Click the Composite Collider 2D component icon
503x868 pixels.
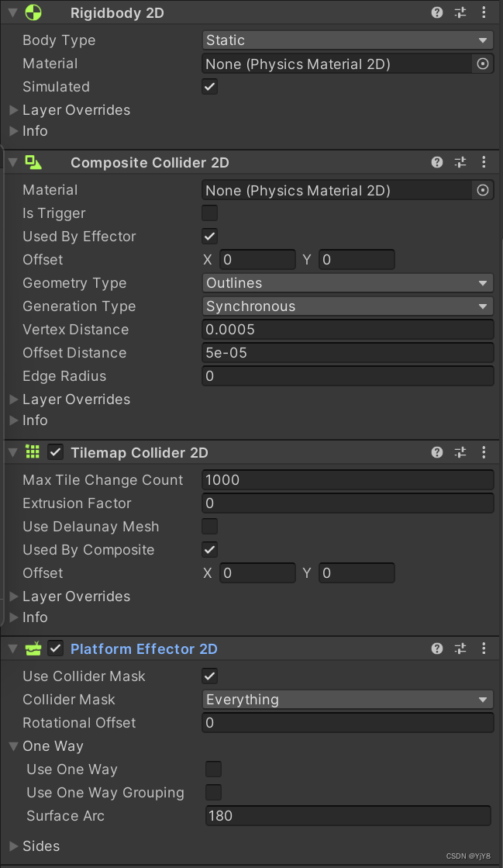coord(32,162)
